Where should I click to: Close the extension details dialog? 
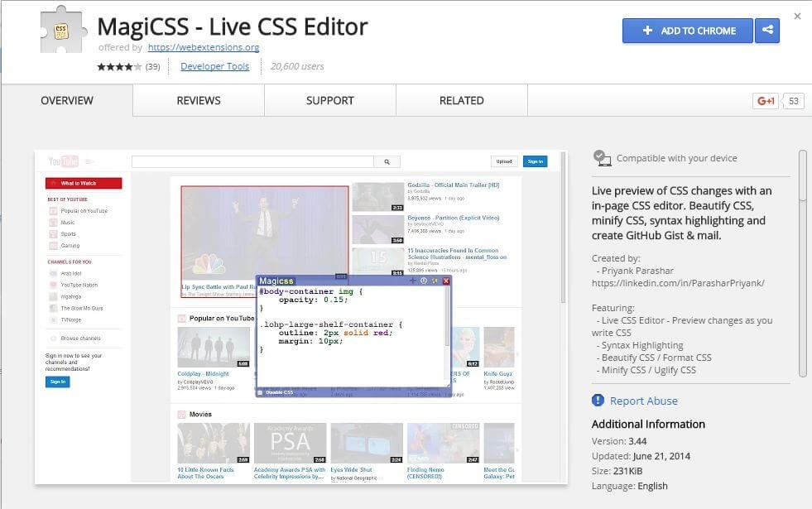(797, 17)
